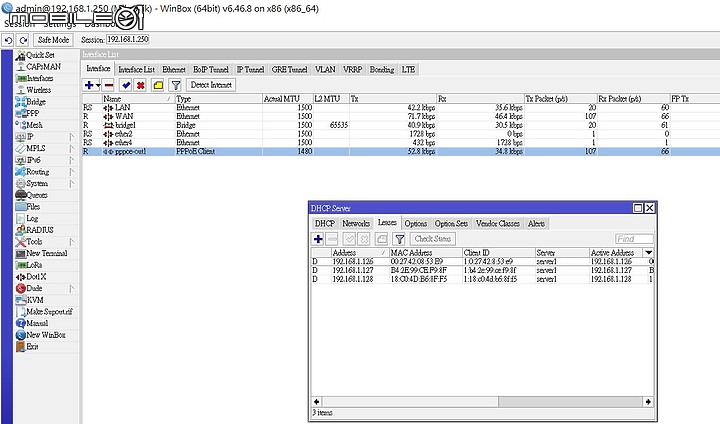Expand the Dude submenu arrow
Screen dimensions: 720x424
click(72, 288)
